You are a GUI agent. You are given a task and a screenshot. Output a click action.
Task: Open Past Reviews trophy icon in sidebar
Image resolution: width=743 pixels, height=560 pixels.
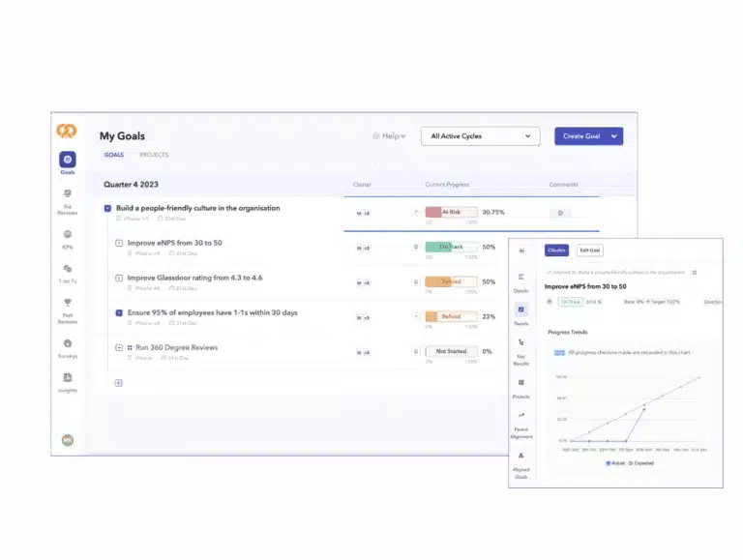[x=68, y=303]
